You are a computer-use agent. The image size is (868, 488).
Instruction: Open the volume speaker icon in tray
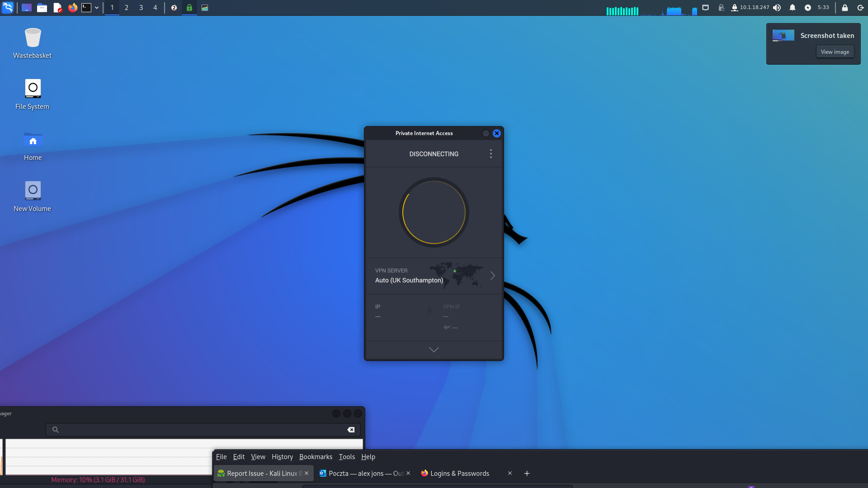coord(777,8)
